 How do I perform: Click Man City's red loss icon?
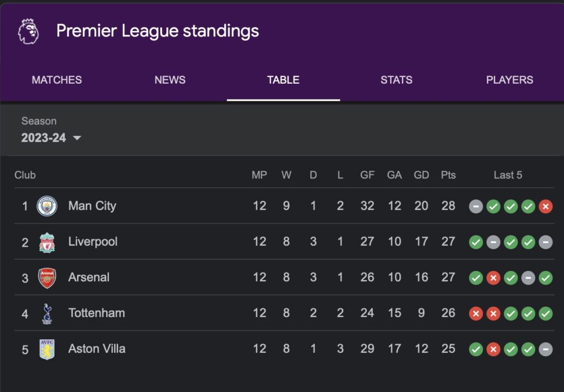(x=546, y=206)
